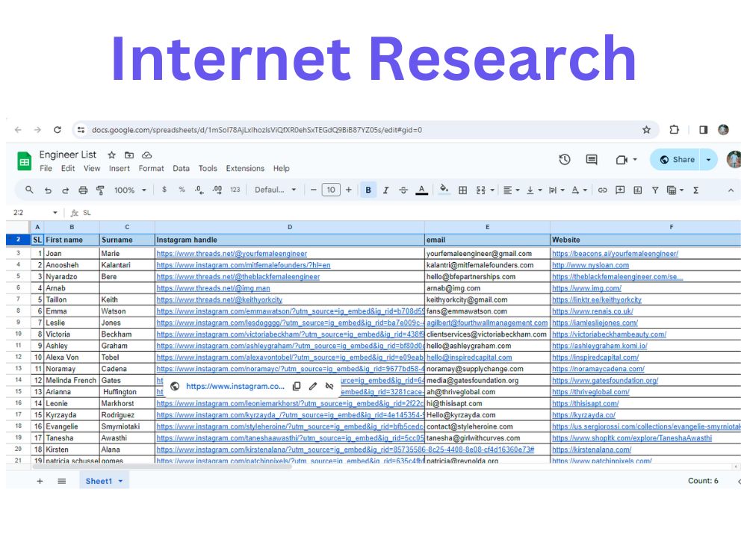Format as currency with dollar icon
Screen dimensions: 747x560
(164, 190)
